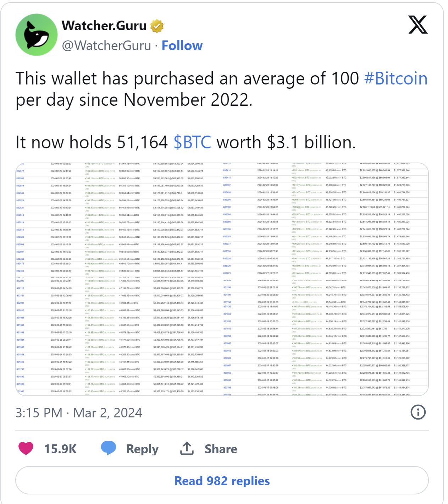
Task: Like the tweet with the heart icon
Action: click(26, 449)
